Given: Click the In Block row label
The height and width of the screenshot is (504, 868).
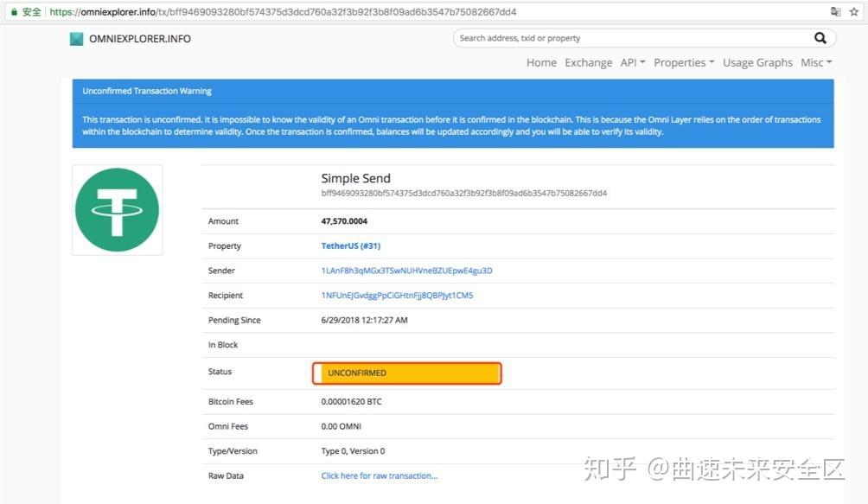Looking at the screenshot, I should click(222, 345).
